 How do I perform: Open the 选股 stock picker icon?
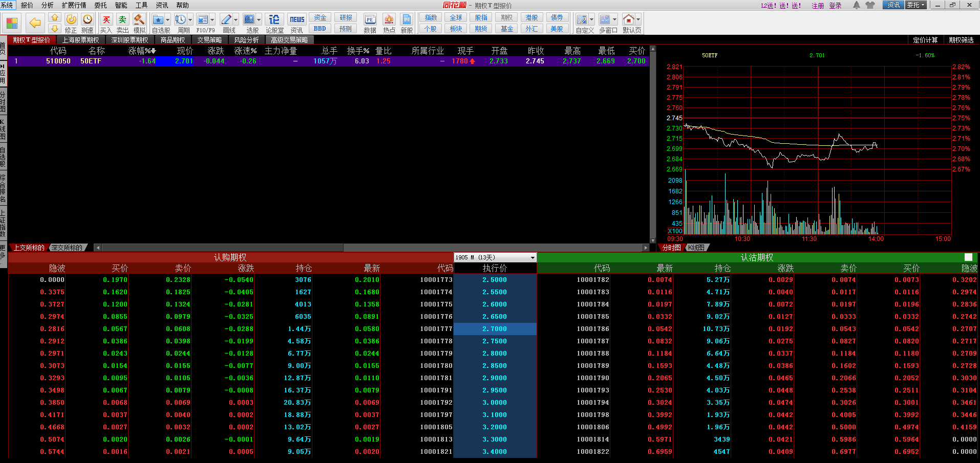point(249,19)
